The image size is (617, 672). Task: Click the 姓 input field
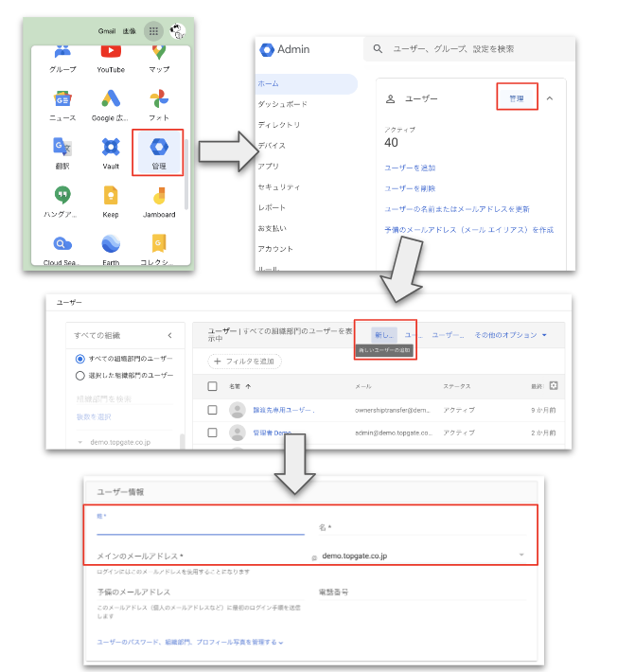pyautogui.click(x=201, y=524)
